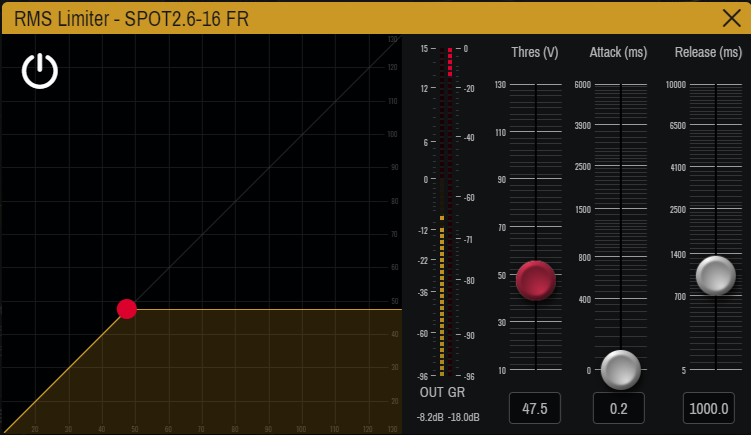
Task: Click the Release (ms) slider knob
Action: 716,275
